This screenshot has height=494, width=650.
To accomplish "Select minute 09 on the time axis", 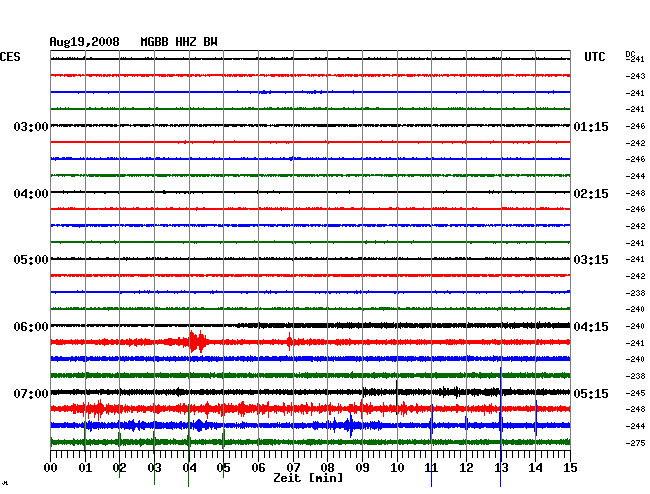I will (x=362, y=468).
